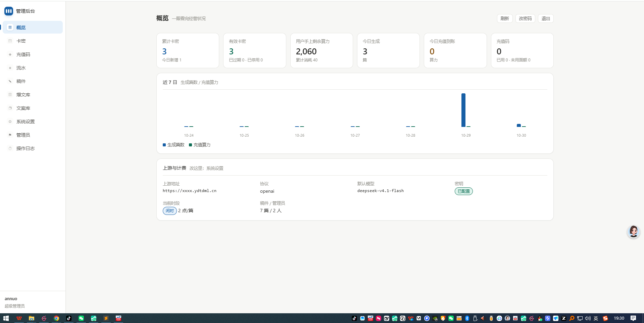644x323 pixels.
Task: Click the 今日充值到账 stat card
Action: pyautogui.click(x=455, y=50)
